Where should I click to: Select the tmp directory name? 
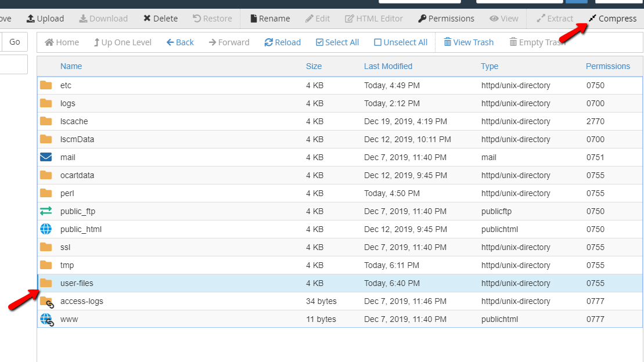(67, 265)
